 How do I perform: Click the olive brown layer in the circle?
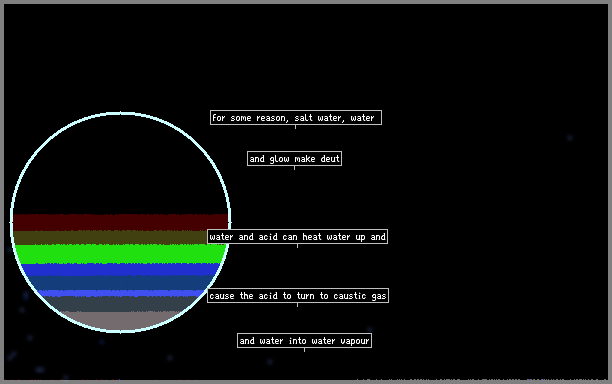click(110, 238)
